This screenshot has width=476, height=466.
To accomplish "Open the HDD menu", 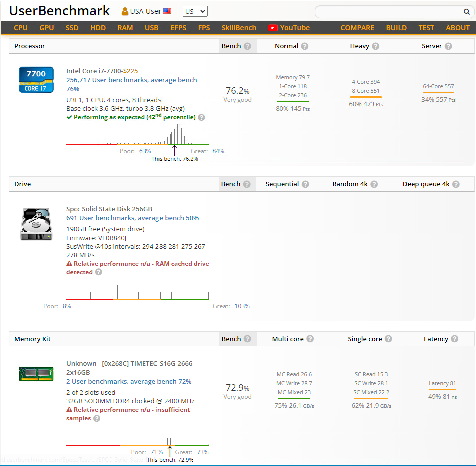I will click(x=98, y=28).
